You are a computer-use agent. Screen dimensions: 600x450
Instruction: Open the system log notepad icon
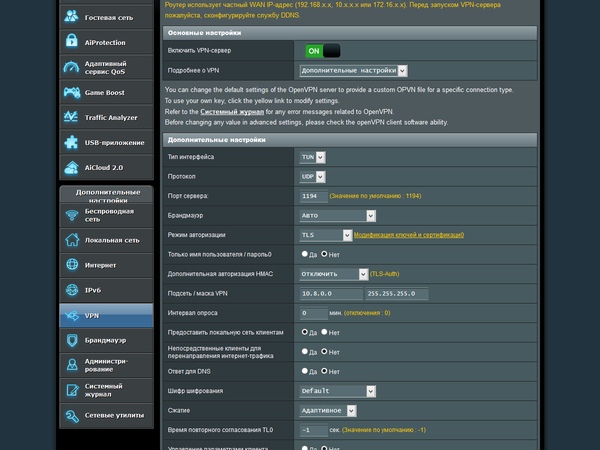point(72,390)
